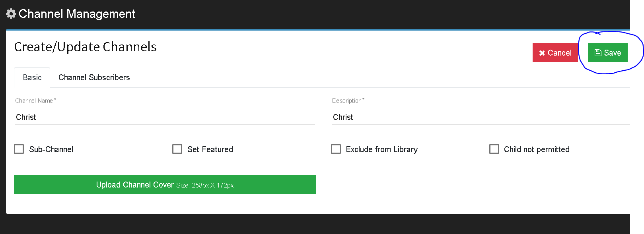
Task: Click the Upload Channel Cover button
Action: (165, 185)
